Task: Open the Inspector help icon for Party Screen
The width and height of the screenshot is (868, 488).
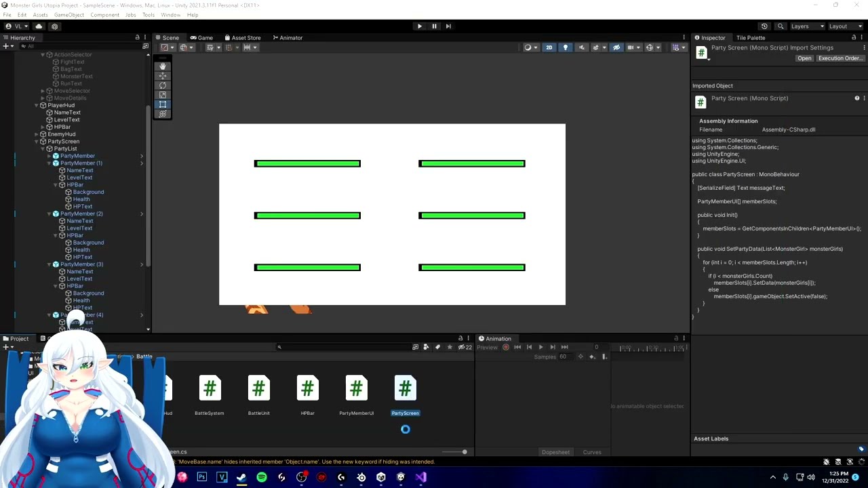Action: (x=856, y=98)
